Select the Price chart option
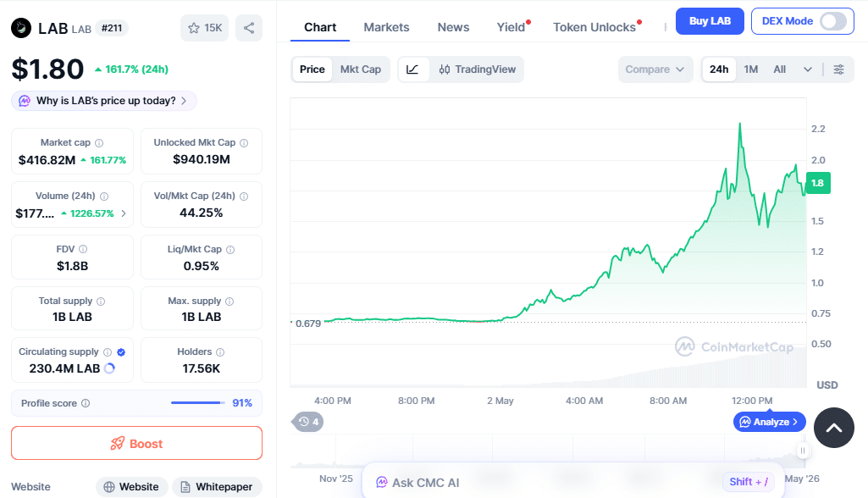Viewport: 868px width, 498px height. pos(312,69)
